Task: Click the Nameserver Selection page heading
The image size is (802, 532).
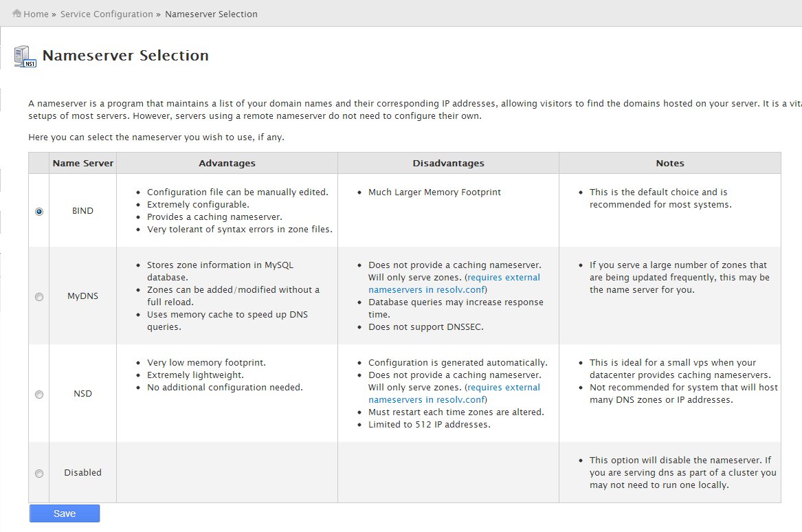Action: tap(125, 55)
